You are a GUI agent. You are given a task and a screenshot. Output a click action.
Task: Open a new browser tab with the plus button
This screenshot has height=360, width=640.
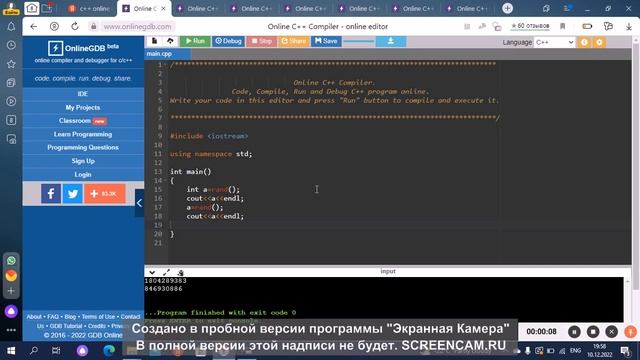[507, 8]
